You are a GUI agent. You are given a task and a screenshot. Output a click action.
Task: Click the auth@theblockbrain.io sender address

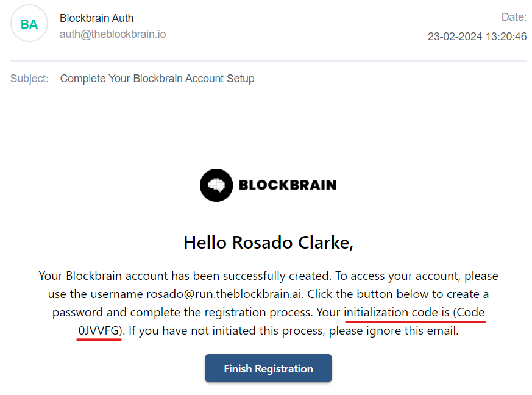tap(112, 34)
